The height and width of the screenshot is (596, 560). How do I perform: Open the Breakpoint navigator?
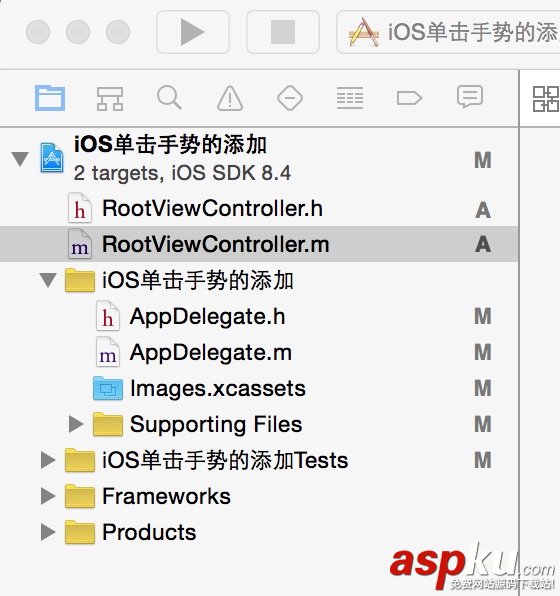[409, 98]
